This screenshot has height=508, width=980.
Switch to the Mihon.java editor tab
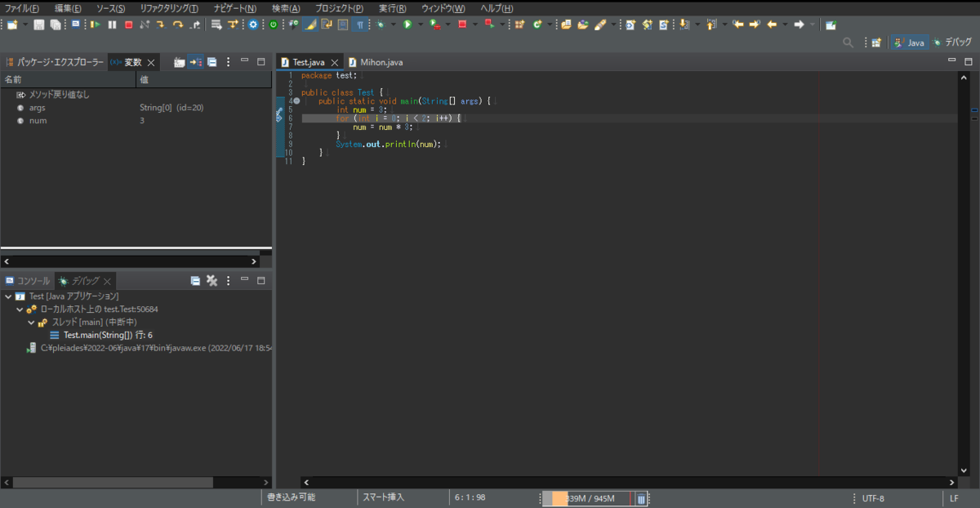[x=376, y=62]
